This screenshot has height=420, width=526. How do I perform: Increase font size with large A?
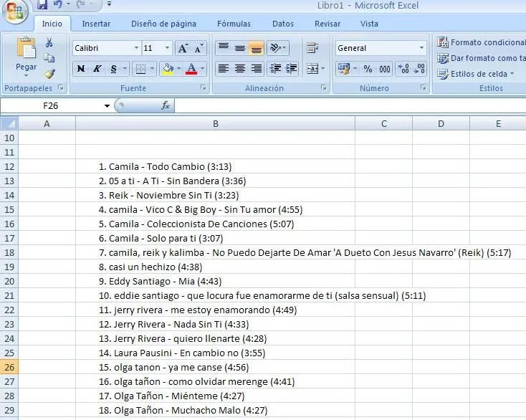click(183, 48)
